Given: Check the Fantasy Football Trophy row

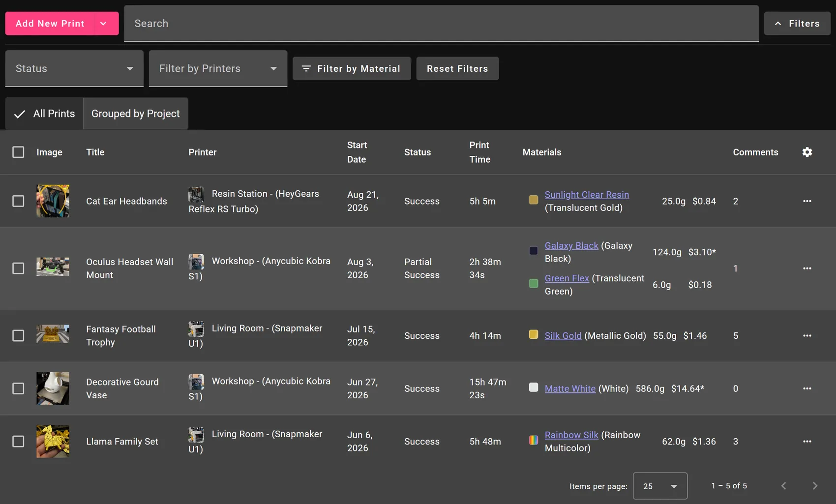Looking at the screenshot, I should click(18, 336).
